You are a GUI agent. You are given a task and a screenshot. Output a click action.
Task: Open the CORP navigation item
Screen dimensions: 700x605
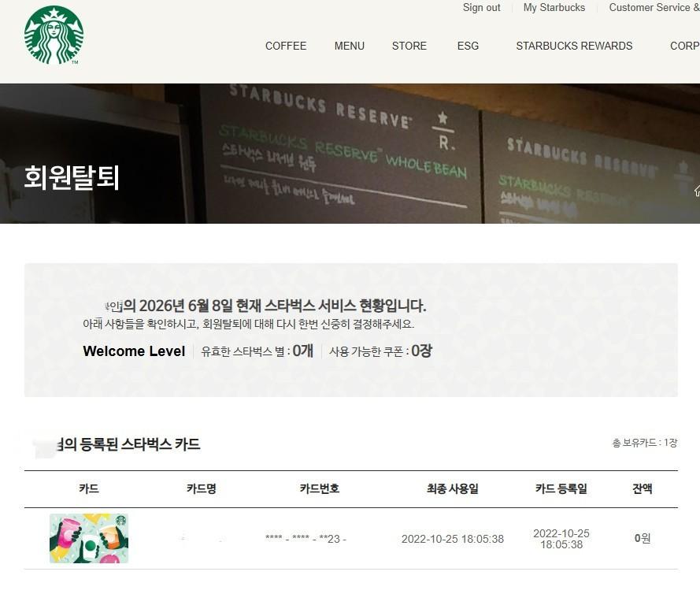click(685, 46)
